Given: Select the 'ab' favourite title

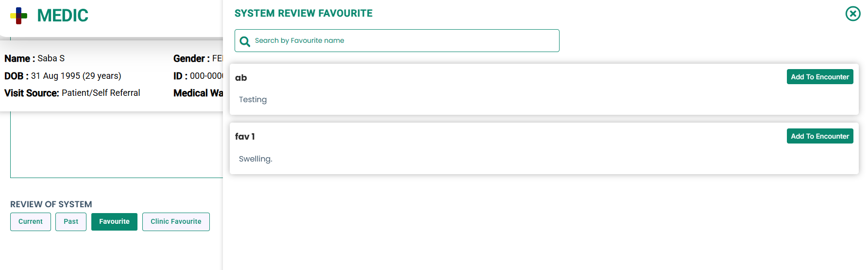Looking at the screenshot, I should pyautogui.click(x=241, y=78).
